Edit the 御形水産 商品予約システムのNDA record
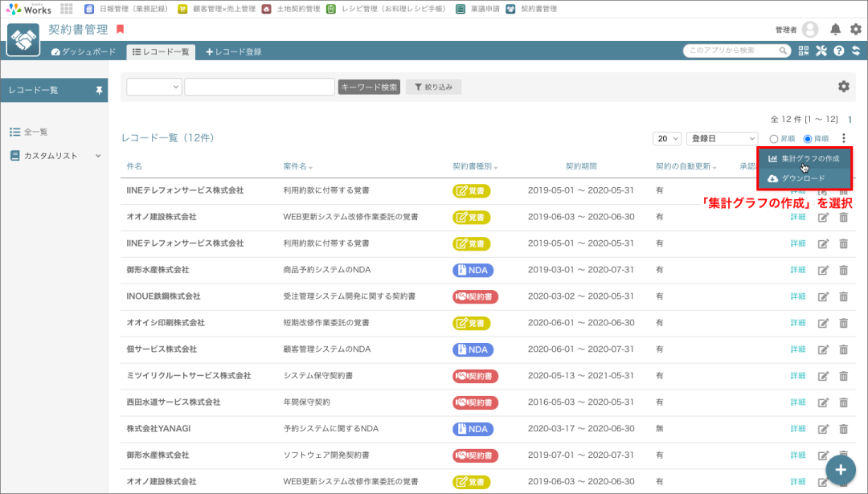The image size is (868, 494). click(822, 270)
